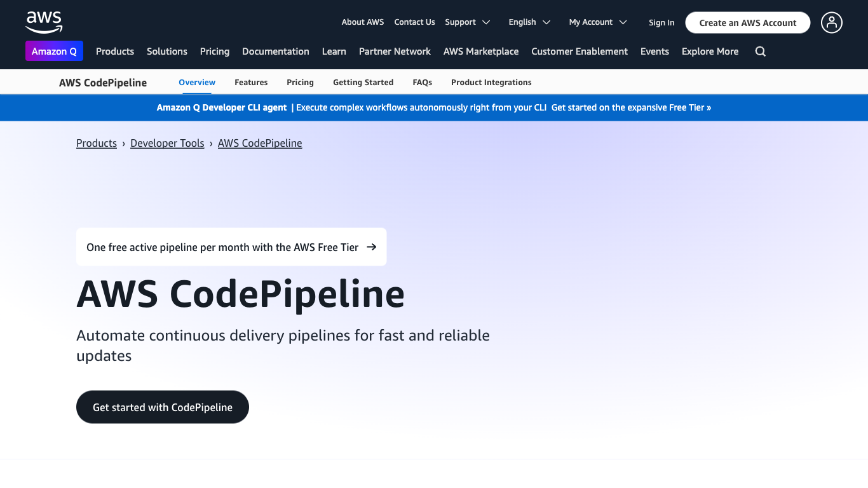Go to Developer Tools breadcrumb
This screenshot has width=868, height=488.
pyautogui.click(x=167, y=144)
